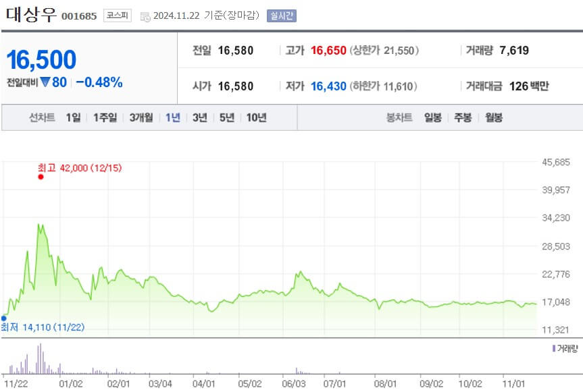Click the 01/02 x-axis date label
This screenshot has width=583, height=392.
pyautogui.click(x=71, y=383)
